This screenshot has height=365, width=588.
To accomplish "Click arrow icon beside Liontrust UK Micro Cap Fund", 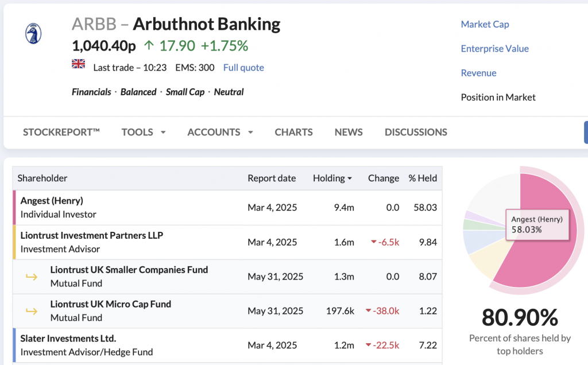I will [32, 311].
